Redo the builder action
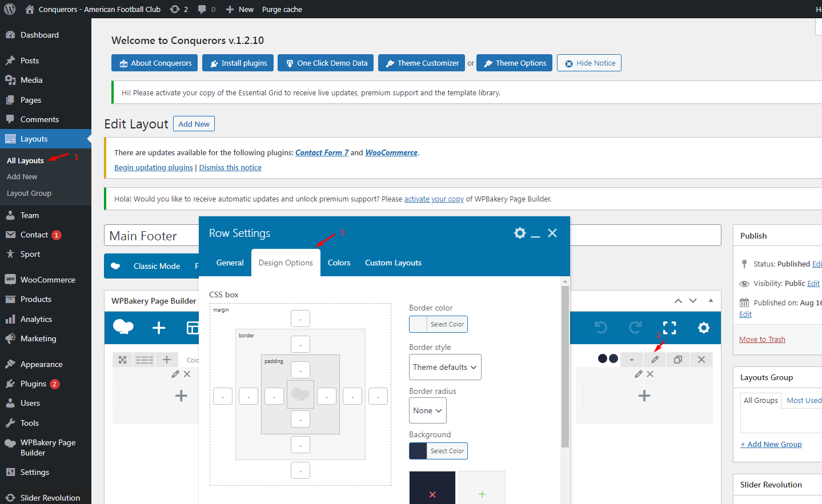This screenshot has width=822, height=504. (x=635, y=327)
